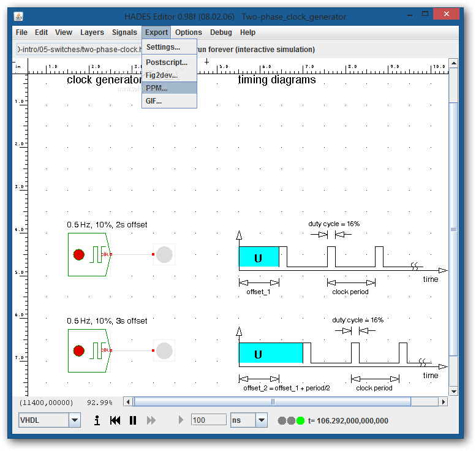Choose Settings... in Export menu
The height and width of the screenshot is (451, 476).
pos(170,47)
